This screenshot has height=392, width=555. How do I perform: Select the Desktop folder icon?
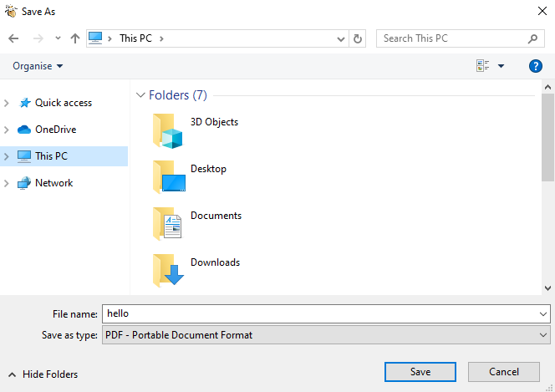point(169,177)
